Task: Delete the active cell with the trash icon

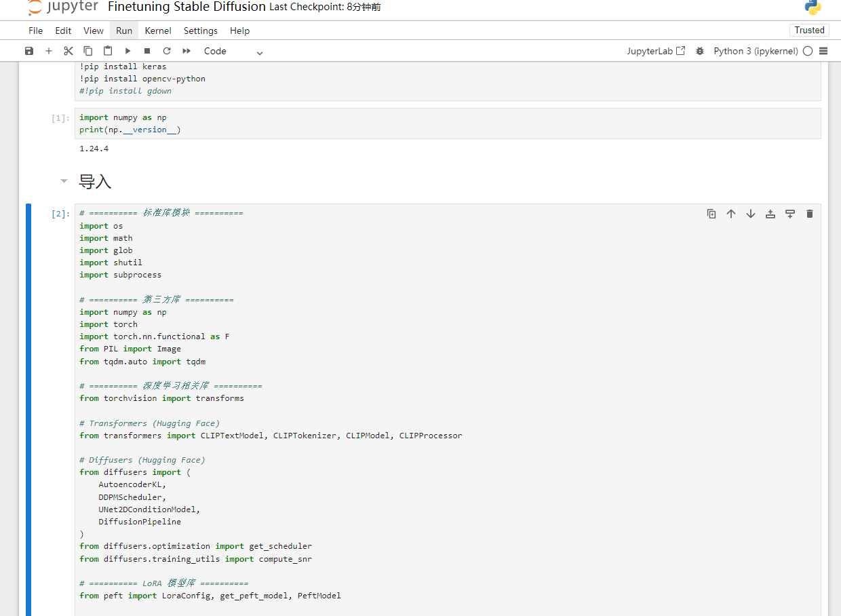Action: click(809, 214)
